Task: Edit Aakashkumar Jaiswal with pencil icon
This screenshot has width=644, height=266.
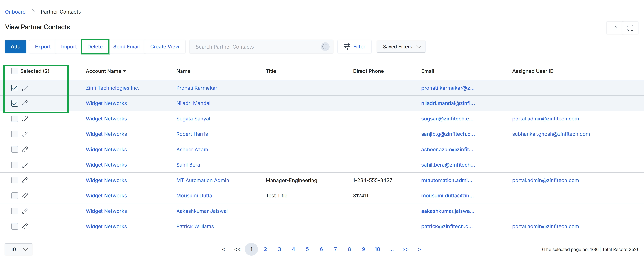Action: point(25,211)
